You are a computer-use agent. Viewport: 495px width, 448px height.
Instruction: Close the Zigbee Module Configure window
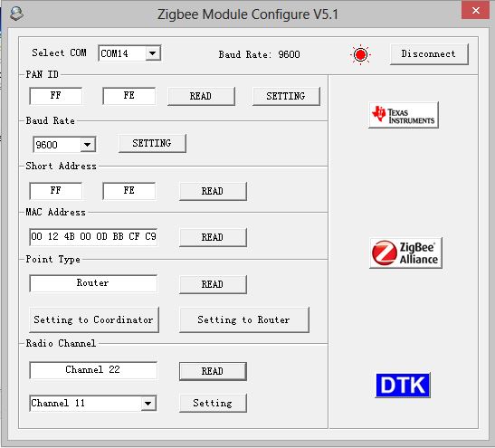pos(476,11)
